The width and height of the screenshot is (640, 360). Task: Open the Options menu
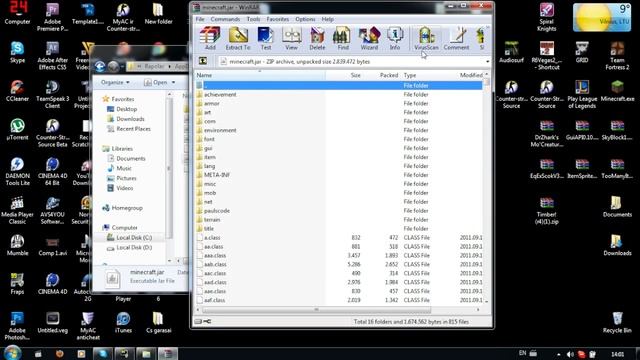pos(305,19)
